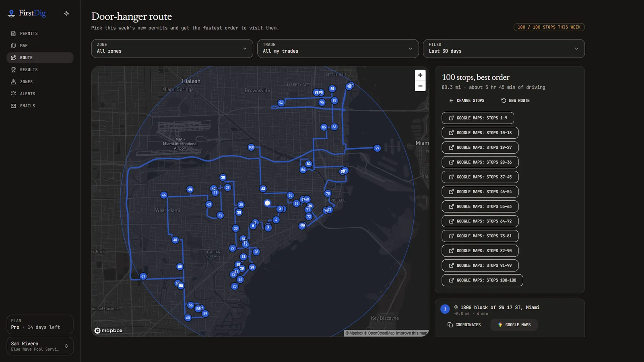Viewport: 644px width, 362px height.
Task: Click the map marker for stop 46
Action: (x=163, y=195)
